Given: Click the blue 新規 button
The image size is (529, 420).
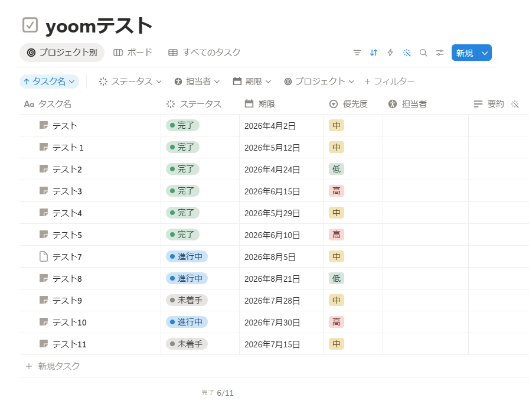Looking at the screenshot, I should (x=465, y=53).
